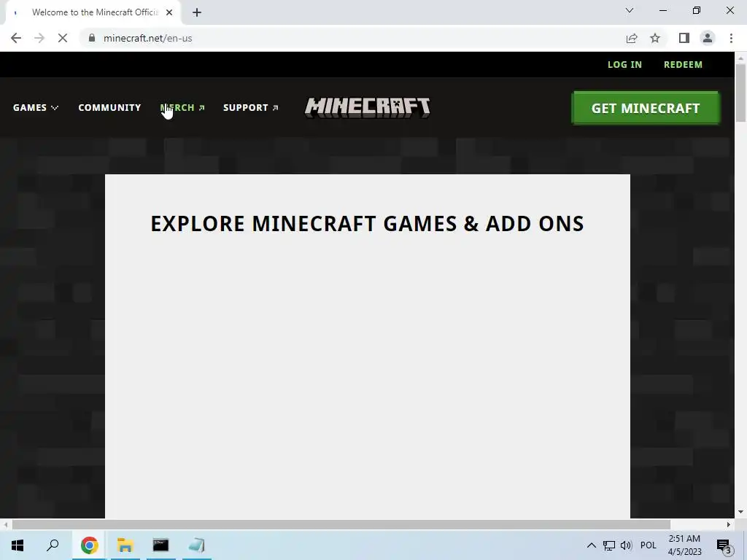Viewport: 747px width, 560px height.
Task: Open the Command Prompt taskbar icon
Action: click(x=160, y=545)
